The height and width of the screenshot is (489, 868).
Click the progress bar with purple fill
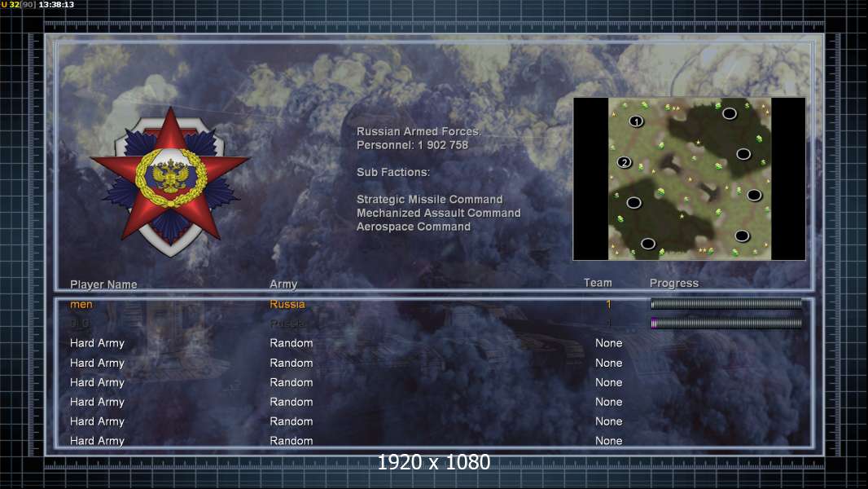pyautogui.click(x=726, y=323)
